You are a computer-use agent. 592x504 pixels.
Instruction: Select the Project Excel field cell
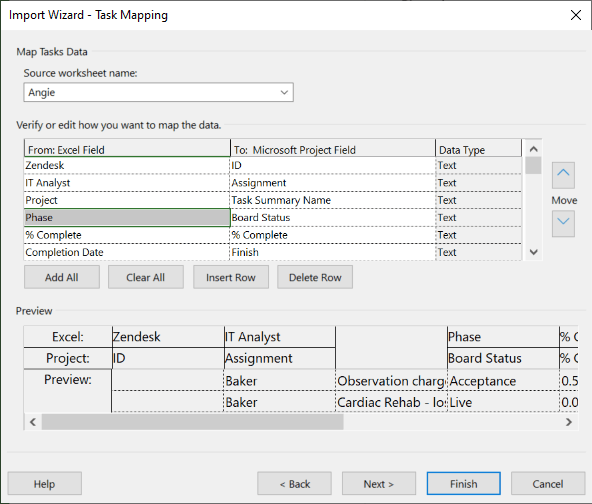[x=127, y=200]
